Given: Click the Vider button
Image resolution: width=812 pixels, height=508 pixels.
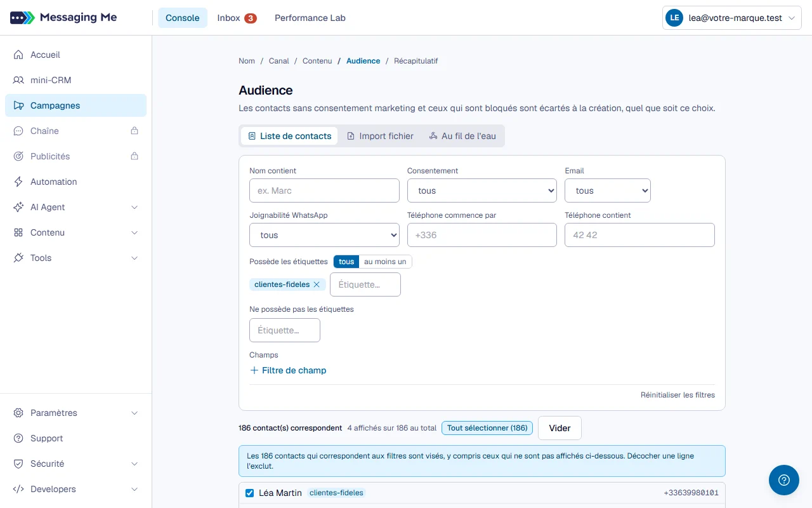Looking at the screenshot, I should click(560, 428).
